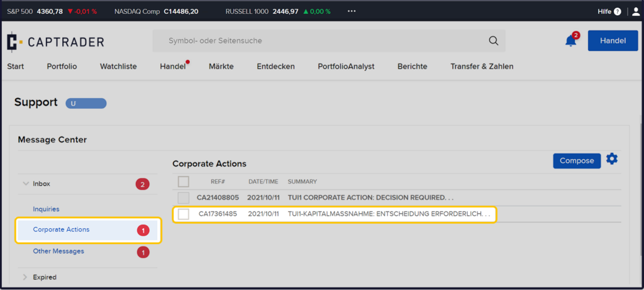Open the Handel navigation menu
The height and width of the screenshot is (290, 644).
(173, 66)
